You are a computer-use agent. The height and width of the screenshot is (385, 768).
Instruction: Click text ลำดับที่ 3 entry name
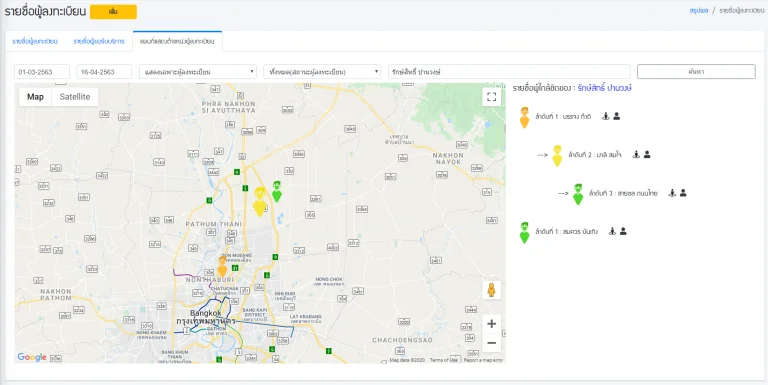624,193
